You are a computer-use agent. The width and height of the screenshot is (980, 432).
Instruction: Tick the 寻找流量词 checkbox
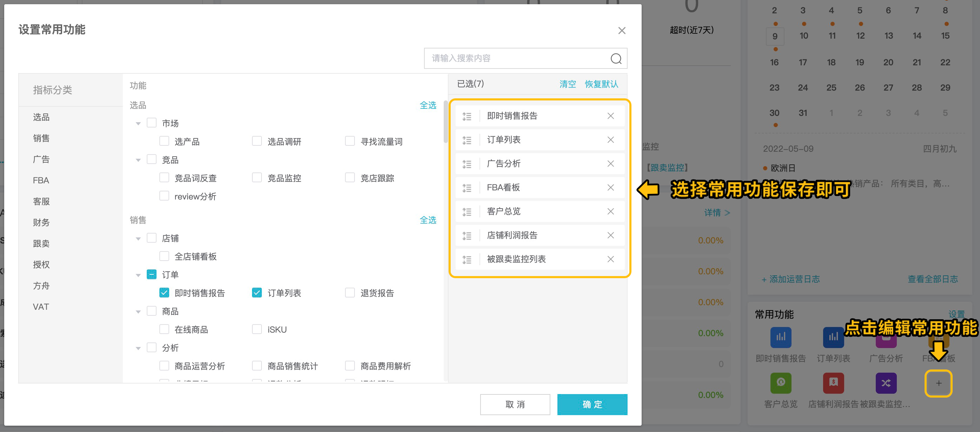tap(350, 141)
